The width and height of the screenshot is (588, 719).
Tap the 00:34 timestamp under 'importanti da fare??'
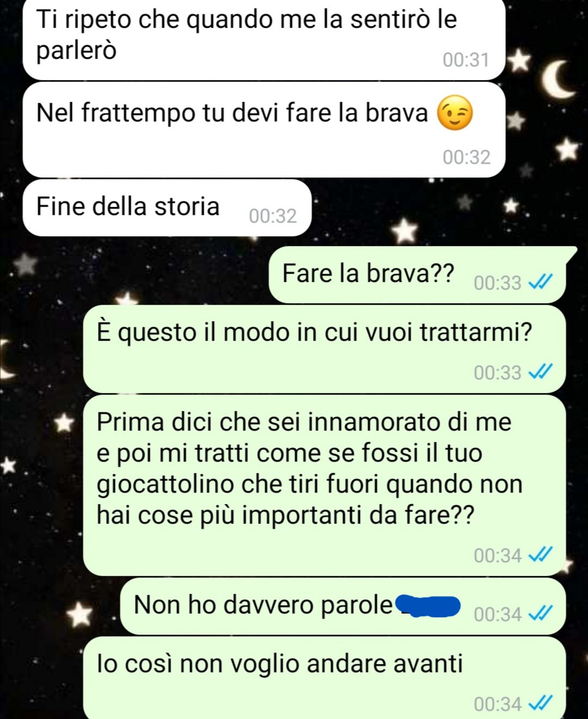tap(498, 555)
